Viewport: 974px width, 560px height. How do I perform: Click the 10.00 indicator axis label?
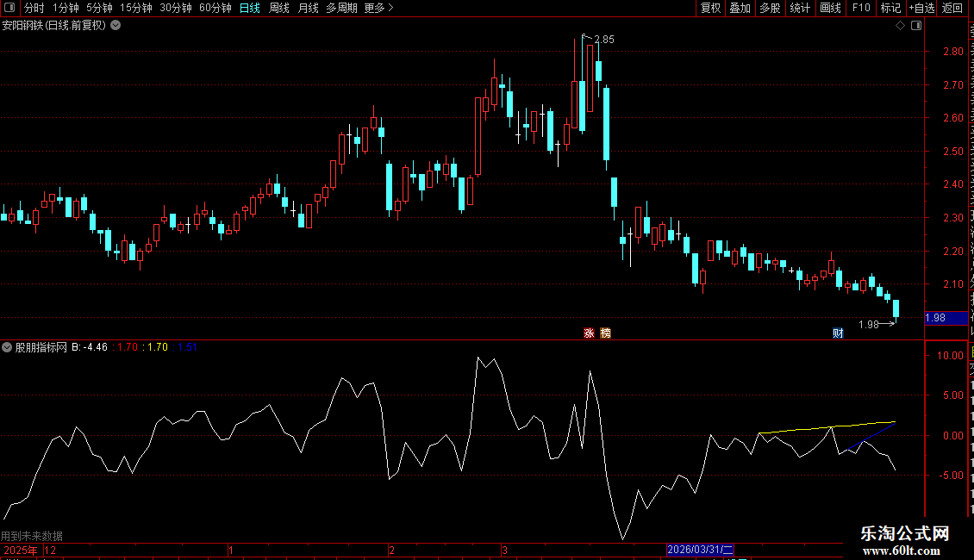pos(950,356)
